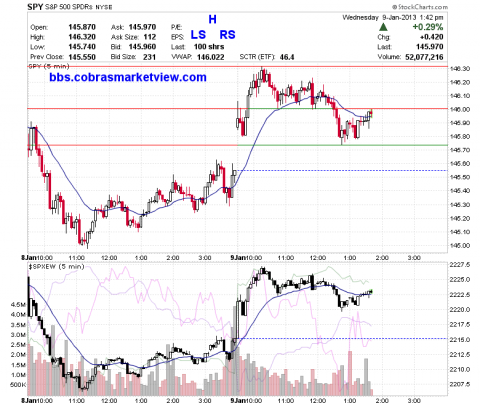480x406 pixels.
Task: Click the NYSE exchange label
Action: coord(104,7)
